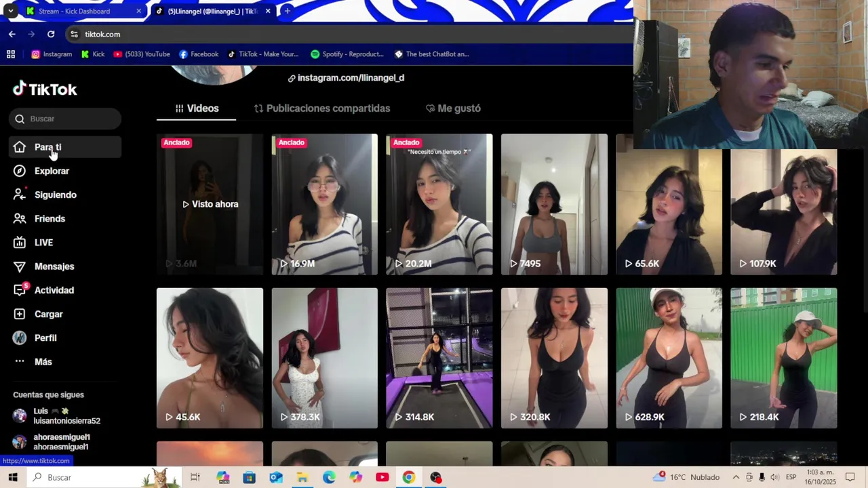Open the Kick bookmark

click(93, 54)
